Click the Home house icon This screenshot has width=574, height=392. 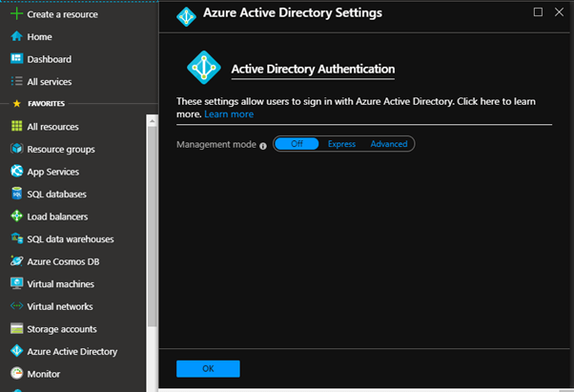coord(16,36)
